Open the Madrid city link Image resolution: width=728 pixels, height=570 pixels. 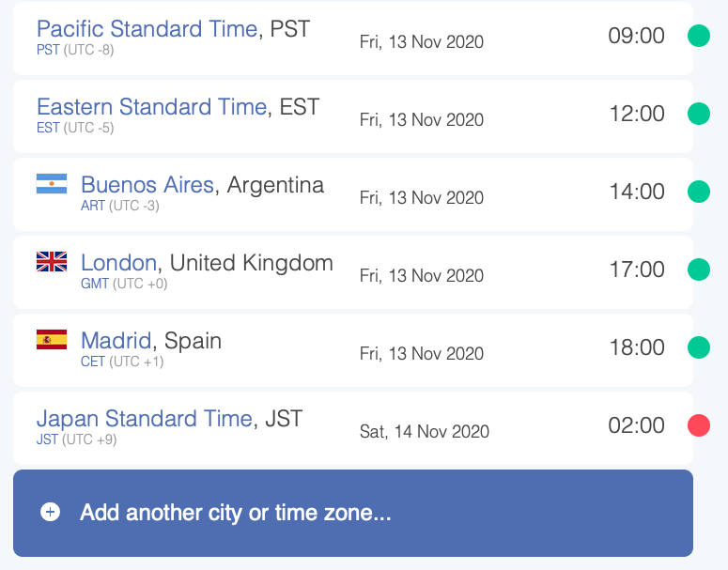coord(116,341)
